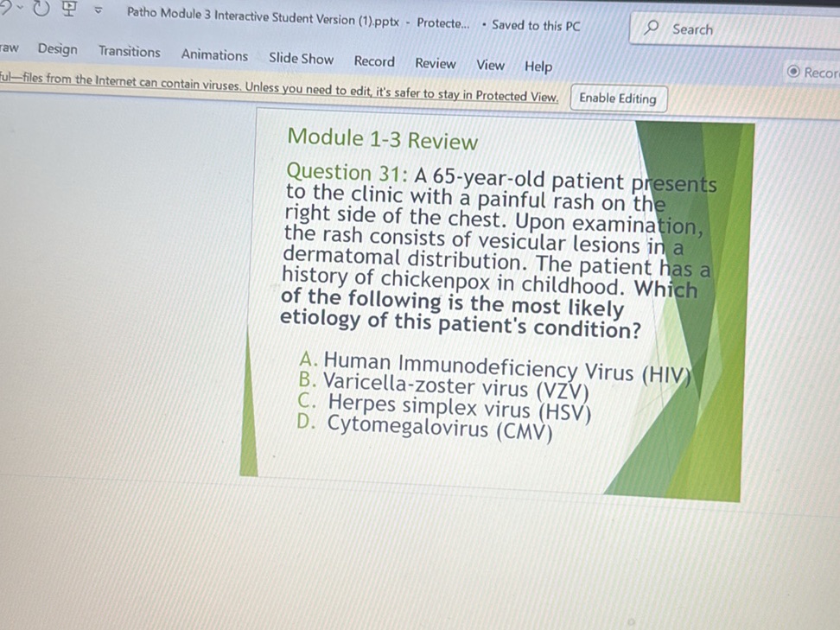Select the Animations tab
The height and width of the screenshot is (630, 840).
[214, 55]
